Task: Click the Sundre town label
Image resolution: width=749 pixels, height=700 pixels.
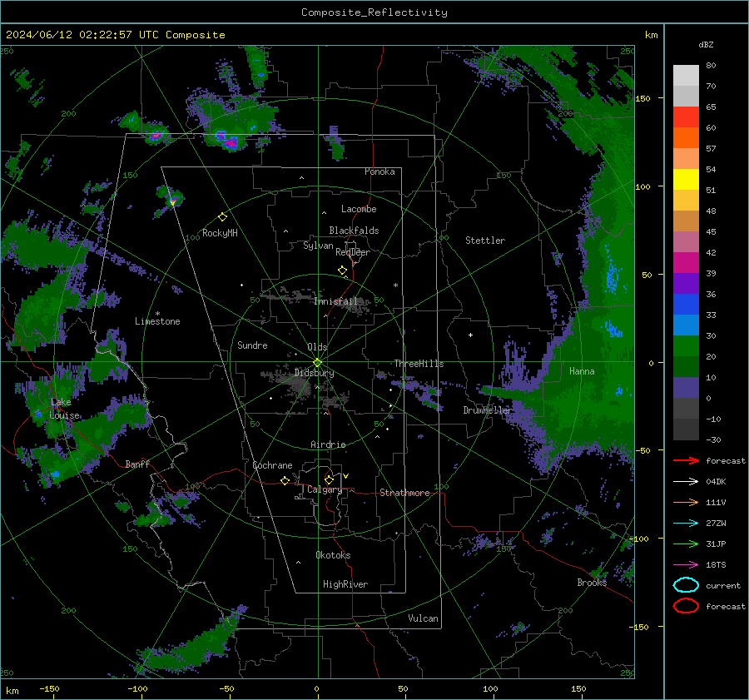Action: click(x=252, y=345)
